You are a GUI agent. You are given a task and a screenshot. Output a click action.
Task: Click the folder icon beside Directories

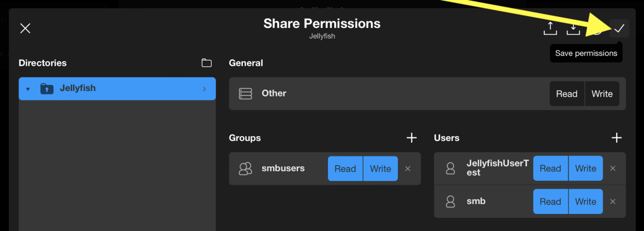click(x=207, y=63)
